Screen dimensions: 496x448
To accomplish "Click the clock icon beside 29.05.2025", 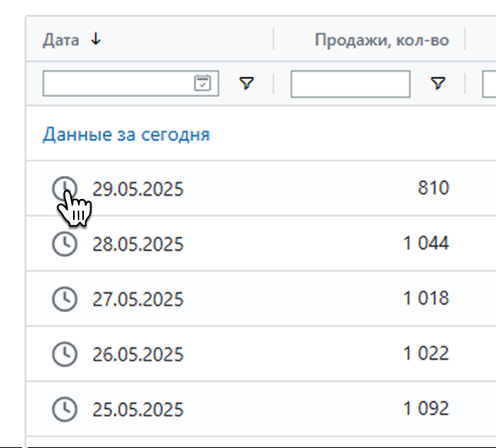I will [65, 189].
